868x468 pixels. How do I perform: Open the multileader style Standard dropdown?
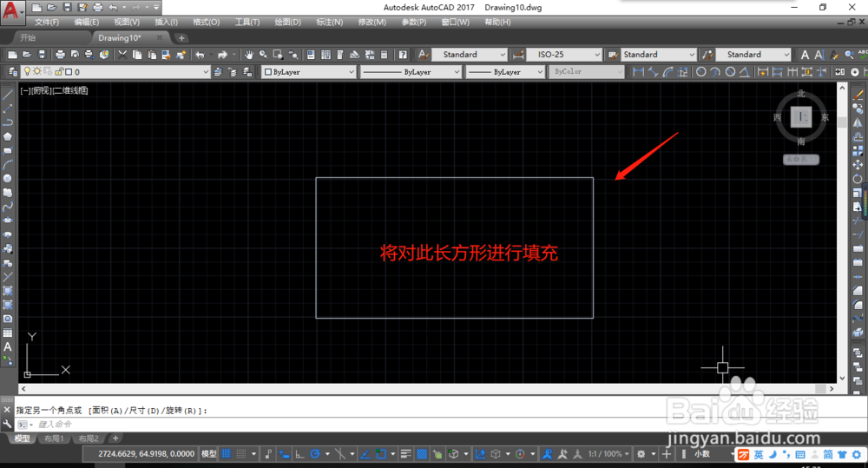(x=753, y=55)
